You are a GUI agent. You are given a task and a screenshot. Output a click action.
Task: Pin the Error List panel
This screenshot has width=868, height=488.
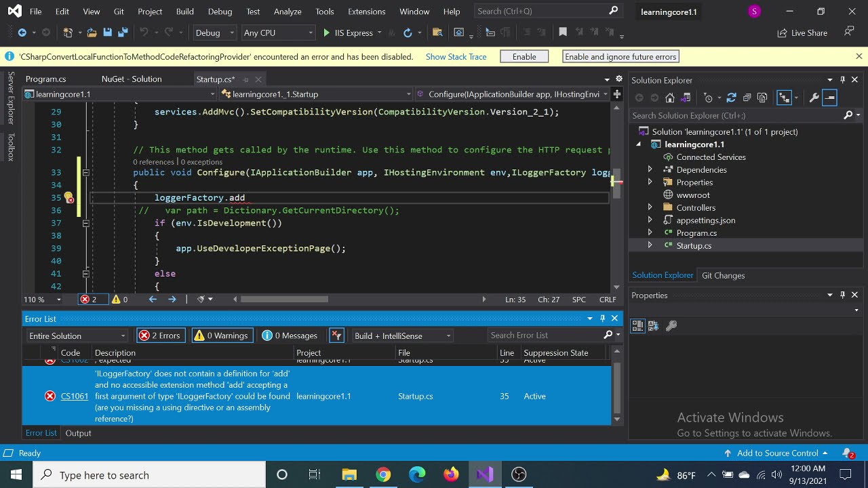point(602,319)
